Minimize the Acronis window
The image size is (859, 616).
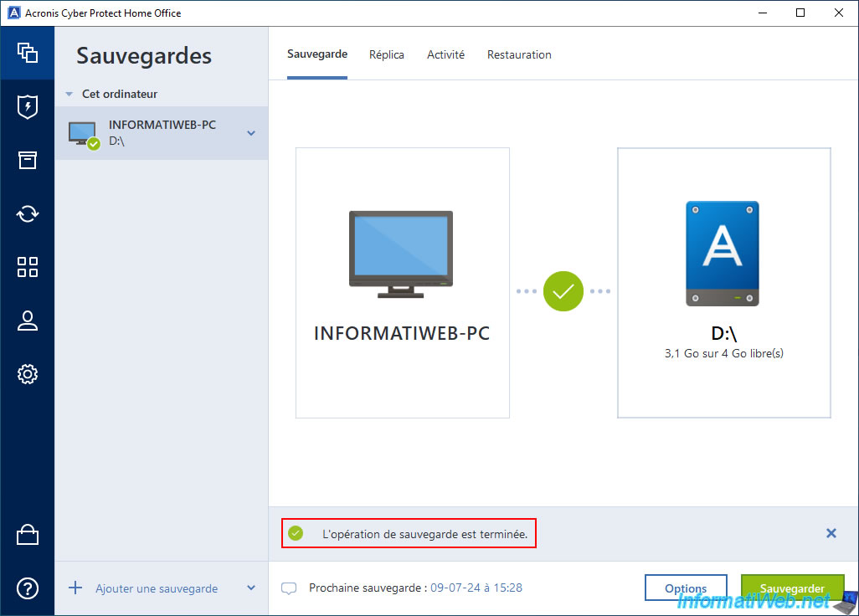click(762, 13)
